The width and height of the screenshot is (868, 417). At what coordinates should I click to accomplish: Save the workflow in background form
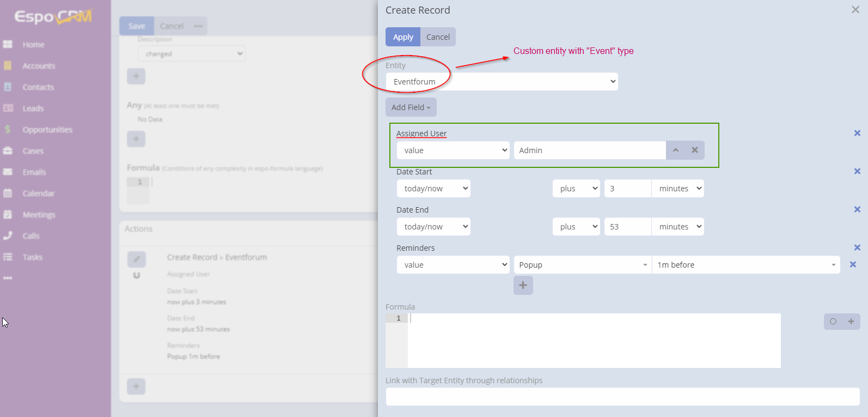click(x=137, y=26)
